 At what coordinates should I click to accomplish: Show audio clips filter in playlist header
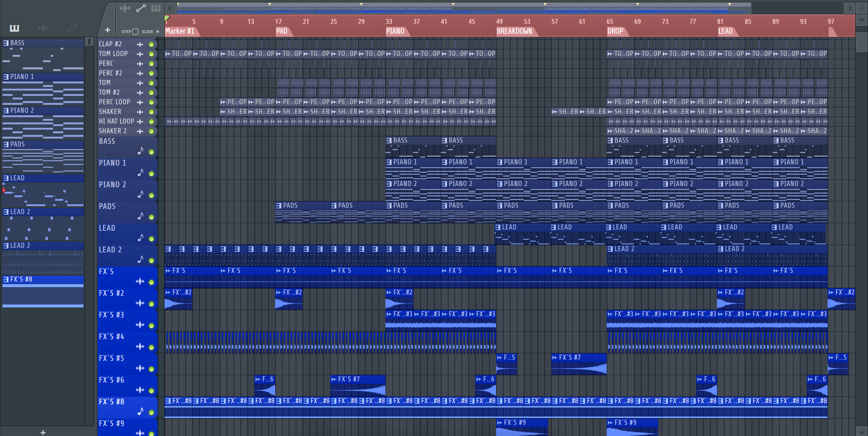(x=125, y=8)
